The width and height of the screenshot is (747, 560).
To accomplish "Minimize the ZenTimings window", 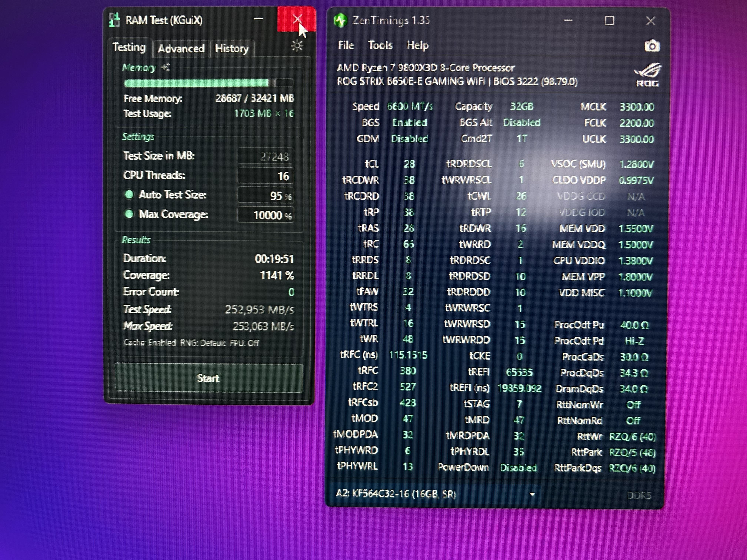I will pyautogui.click(x=568, y=21).
